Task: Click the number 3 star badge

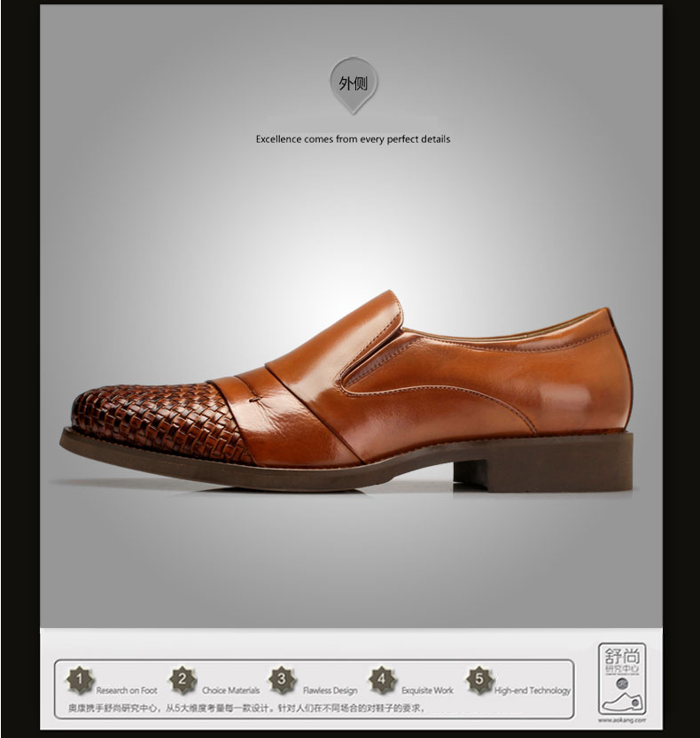Action: click(282, 680)
